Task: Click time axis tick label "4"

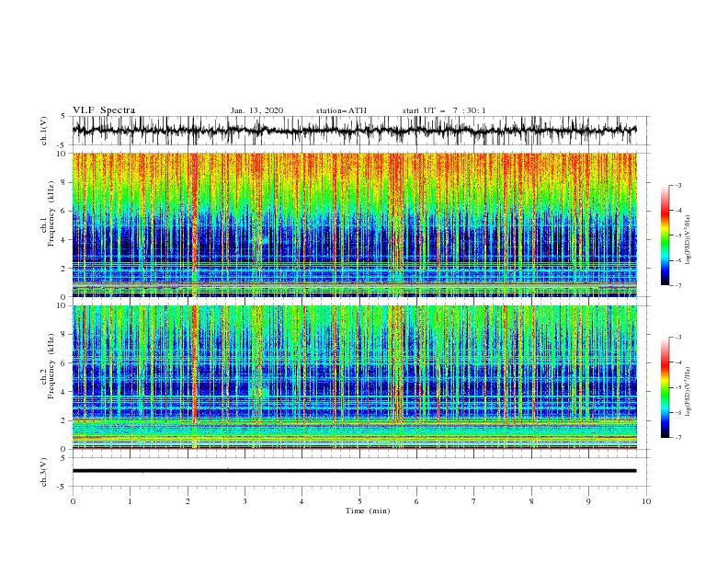Action: (301, 501)
